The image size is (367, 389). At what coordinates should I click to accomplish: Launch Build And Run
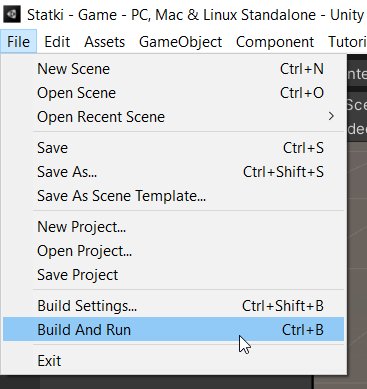[x=173, y=329]
